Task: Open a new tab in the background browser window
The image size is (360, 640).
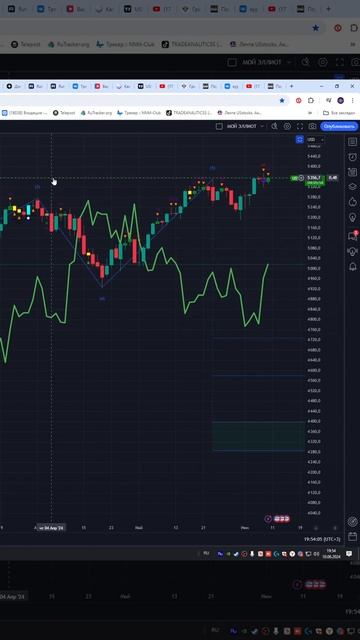Action: click(x=329, y=9)
